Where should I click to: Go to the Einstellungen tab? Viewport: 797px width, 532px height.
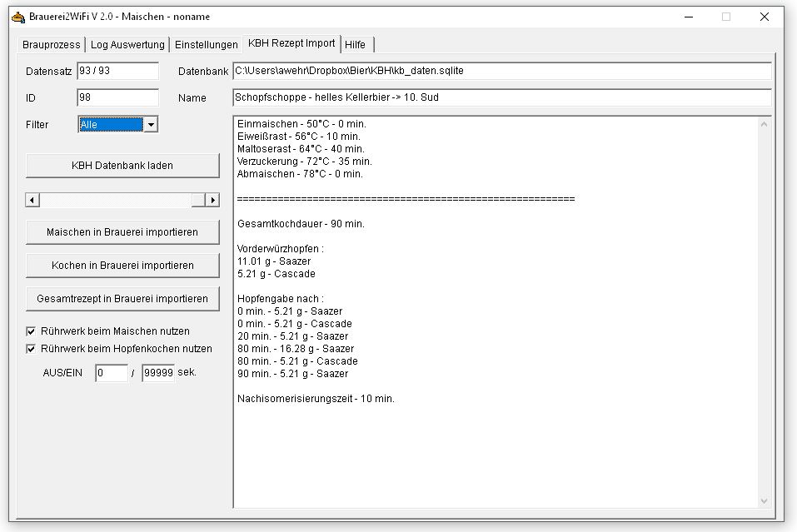coord(206,45)
